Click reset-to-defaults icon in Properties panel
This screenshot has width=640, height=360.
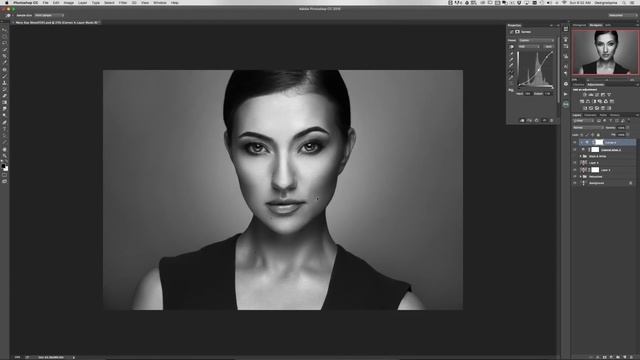coord(536,120)
